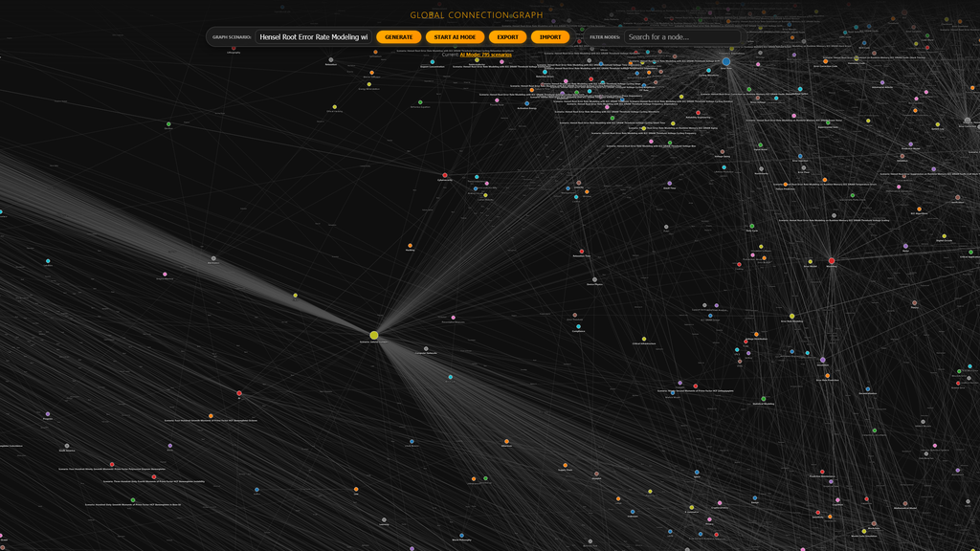Select the orange Error Rate Prediction node

pos(828,375)
